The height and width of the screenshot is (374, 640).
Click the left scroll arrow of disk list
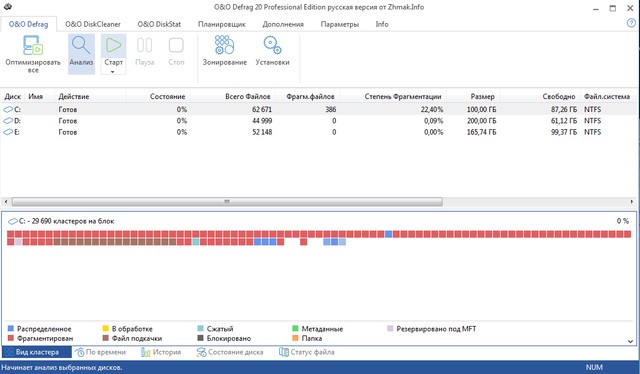click(x=6, y=202)
